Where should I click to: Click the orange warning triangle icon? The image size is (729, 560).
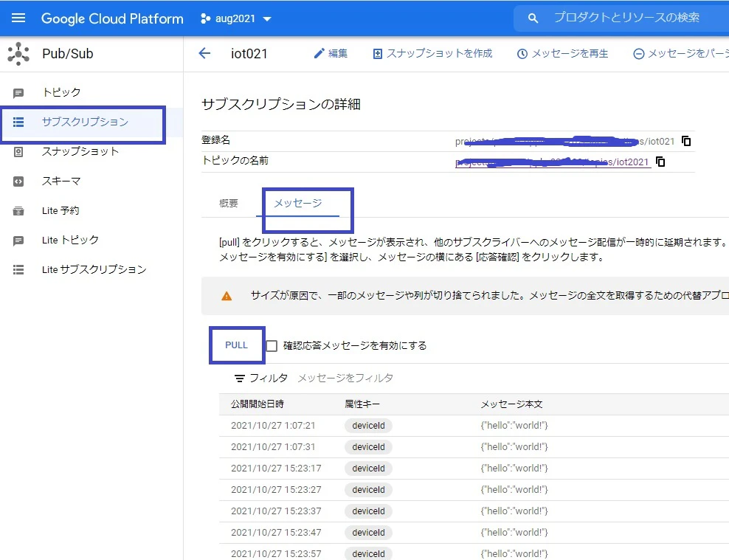point(227,296)
